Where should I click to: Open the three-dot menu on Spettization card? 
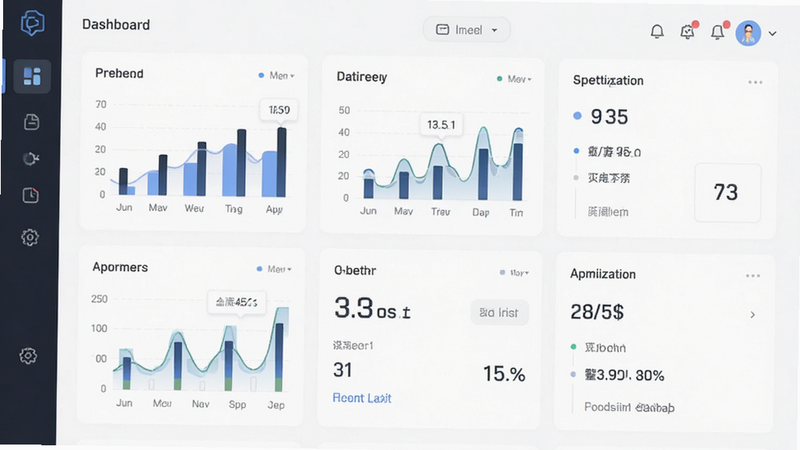pos(755,82)
